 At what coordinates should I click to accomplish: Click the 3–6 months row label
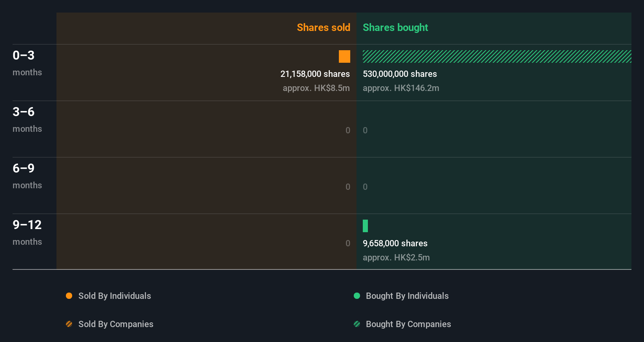click(27, 120)
